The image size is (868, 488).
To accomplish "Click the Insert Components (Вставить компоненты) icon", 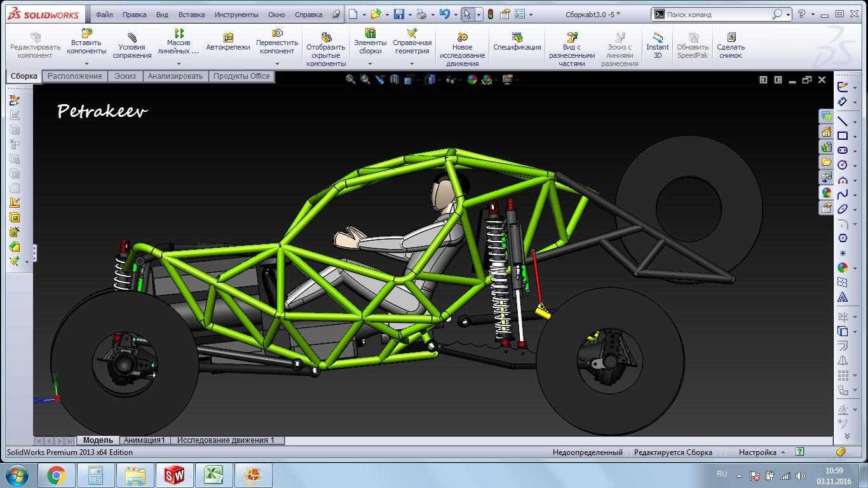I will [86, 34].
